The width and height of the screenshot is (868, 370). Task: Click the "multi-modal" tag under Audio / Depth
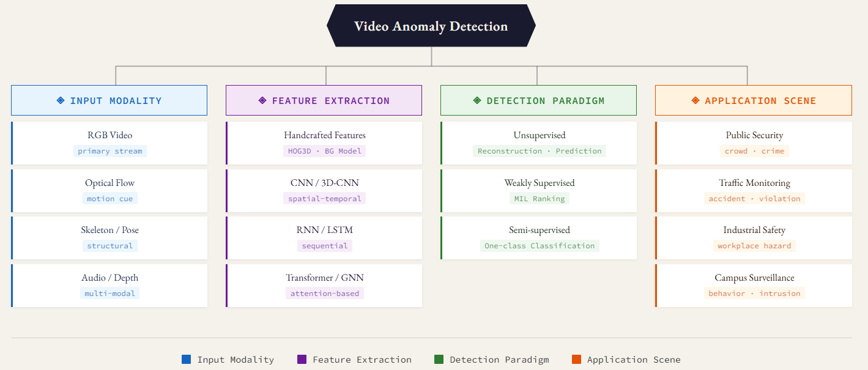pyautogui.click(x=110, y=294)
